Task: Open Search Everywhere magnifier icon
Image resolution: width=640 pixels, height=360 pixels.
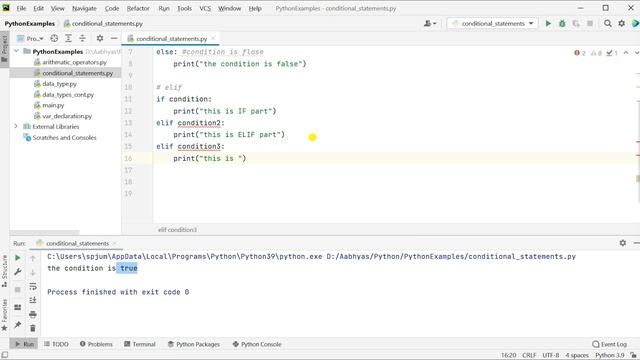Action: click(608, 24)
